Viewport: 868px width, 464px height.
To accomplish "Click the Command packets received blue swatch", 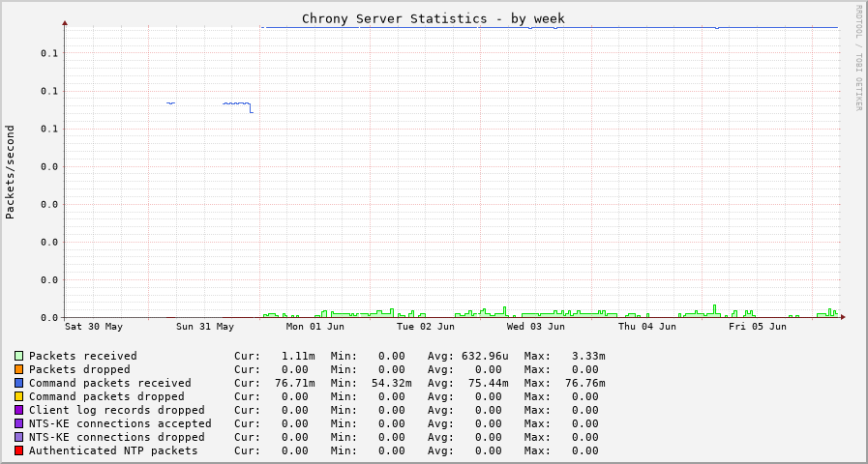I will tap(18, 383).
